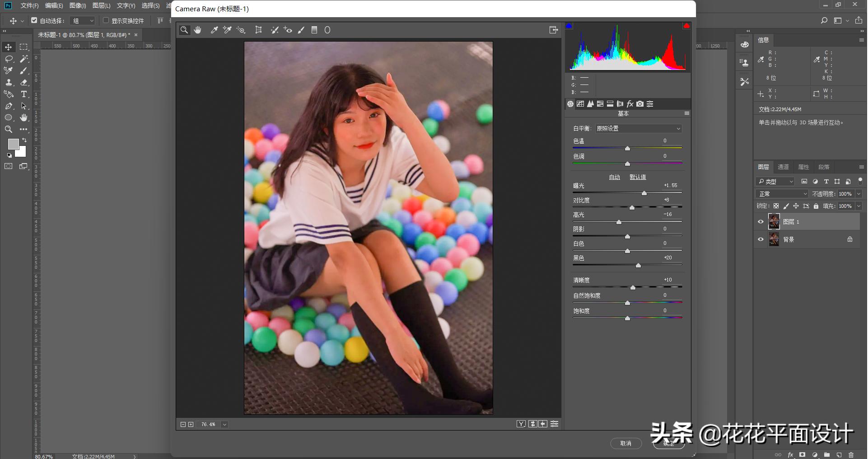Viewport: 868px width, 459px height.
Task: Select the Hand tool in Camera Raw toolbar
Action: tap(198, 30)
